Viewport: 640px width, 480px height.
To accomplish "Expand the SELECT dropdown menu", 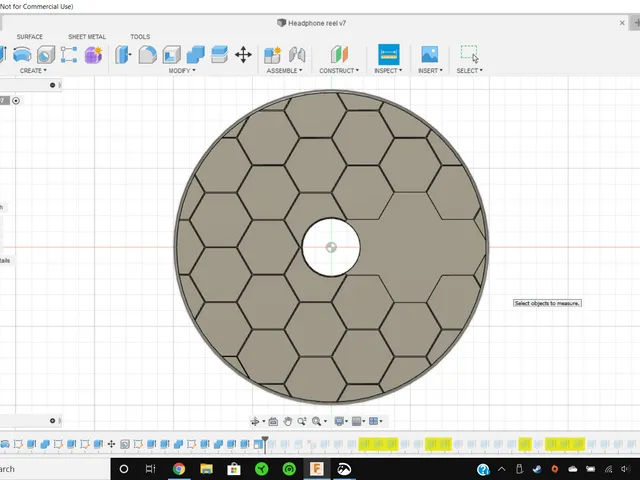I will [469, 71].
